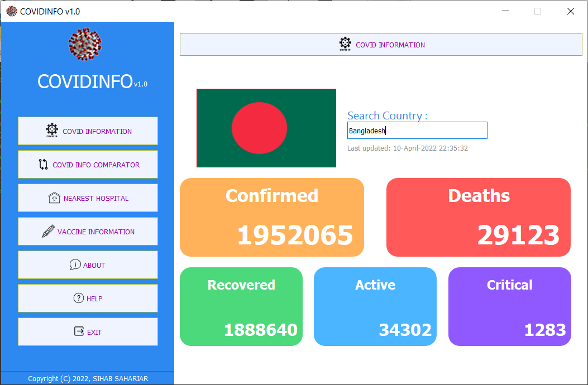Click the virus icon in the top Covid Information header

(346, 44)
